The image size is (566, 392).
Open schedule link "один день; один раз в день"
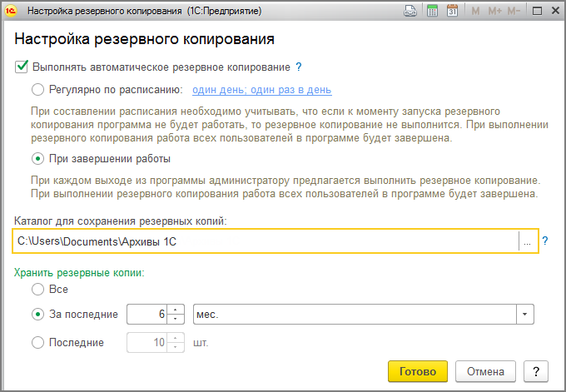(x=262, y=90)
